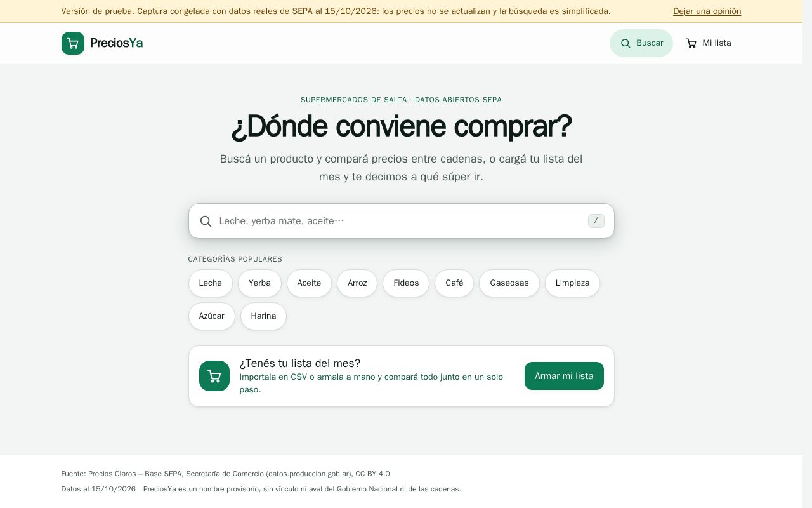Screen dimensions: 812x508
Task: Click the green cart icon in list card
Action: coord(214,376)
